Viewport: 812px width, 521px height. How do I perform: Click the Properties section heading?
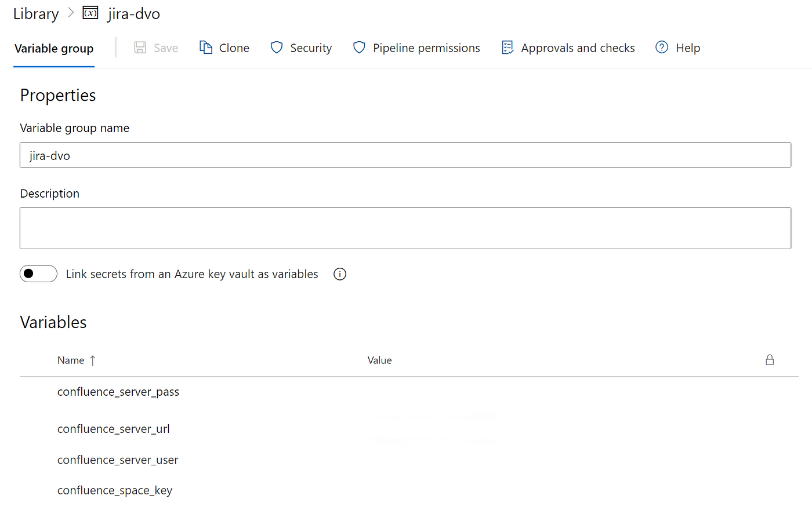coord(58,96)
